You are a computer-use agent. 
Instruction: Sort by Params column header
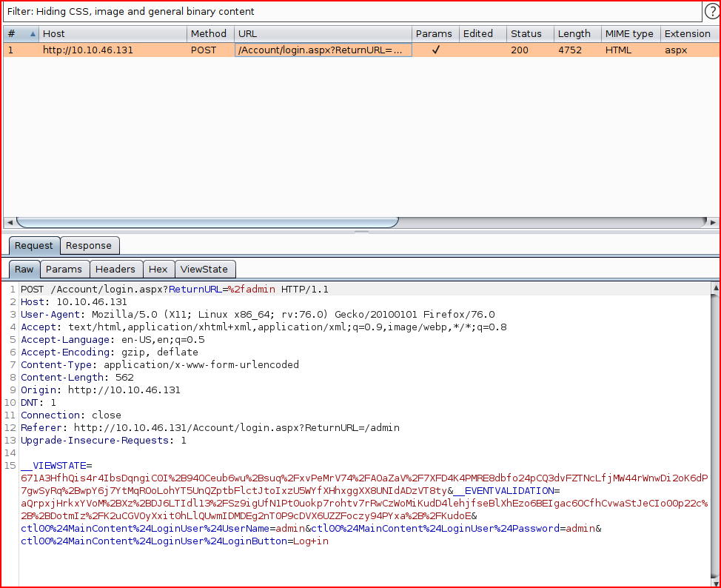point(435,33)
